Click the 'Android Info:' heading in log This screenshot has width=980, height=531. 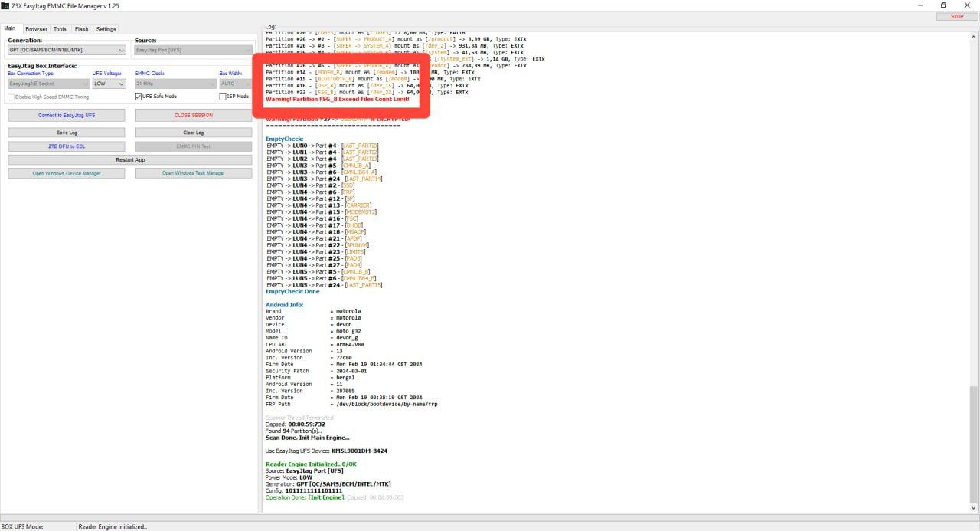(x=285, y=305)
